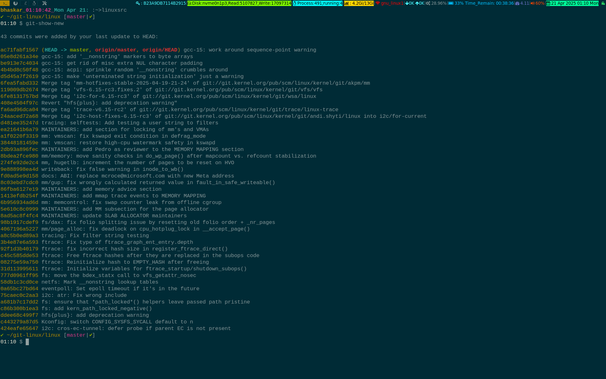Click the 'get rid of misc extra NUL' commit
Image resolution: width=606 pixels, height=379 pixels.
pos(101,63)
